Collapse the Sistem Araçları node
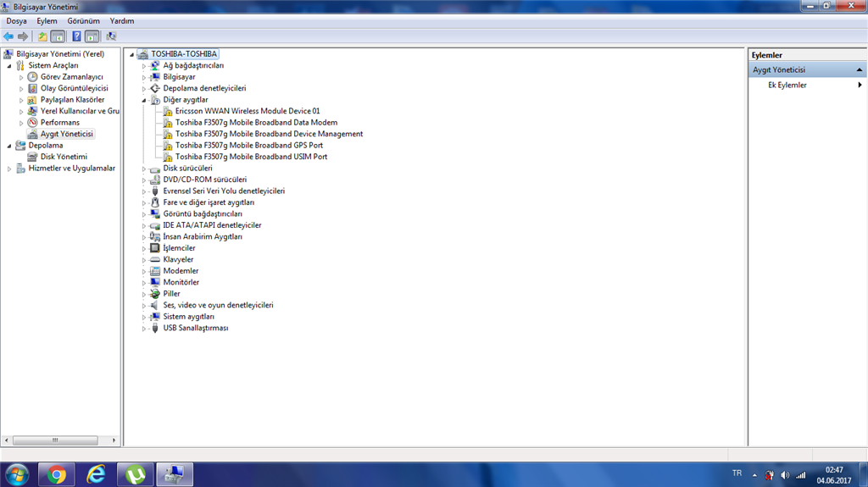This screenshot has width=868, height=487. [9, 65]
